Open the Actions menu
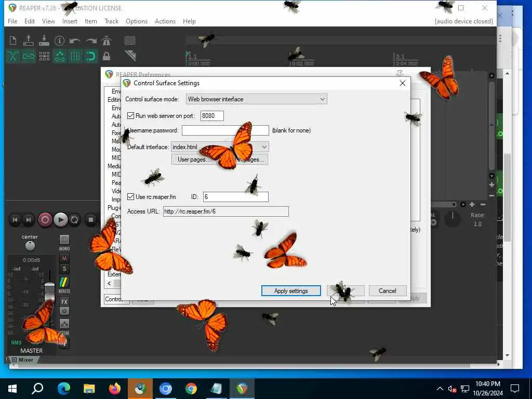Image resolution: width=532 pixels, height=399 pixels. pyautogui.click(x=165, y=21)
